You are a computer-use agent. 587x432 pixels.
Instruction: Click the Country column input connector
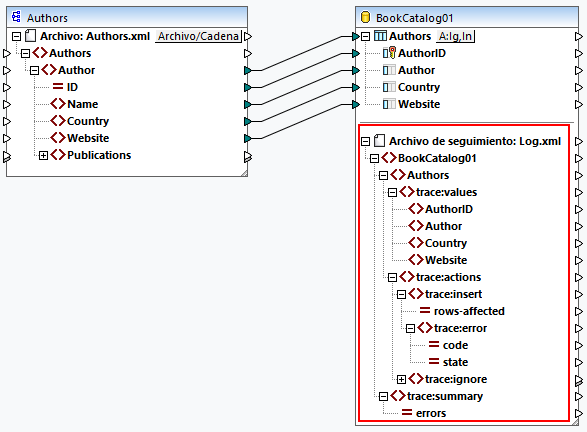pos(356,87)
